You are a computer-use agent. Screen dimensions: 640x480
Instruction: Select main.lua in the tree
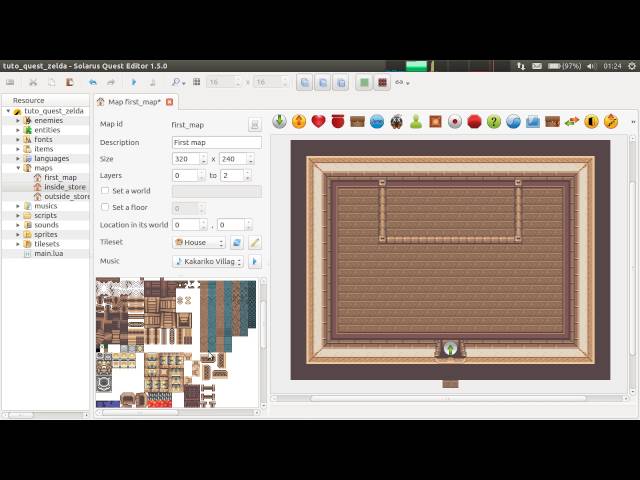49,253
